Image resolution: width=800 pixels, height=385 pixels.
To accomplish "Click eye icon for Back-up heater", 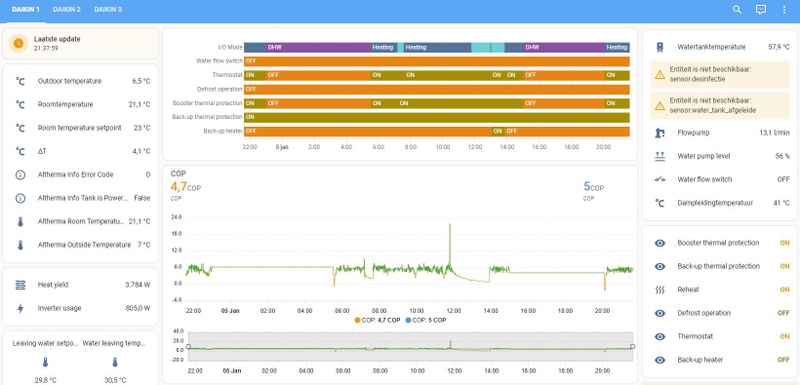I will [x=660, y=360].
